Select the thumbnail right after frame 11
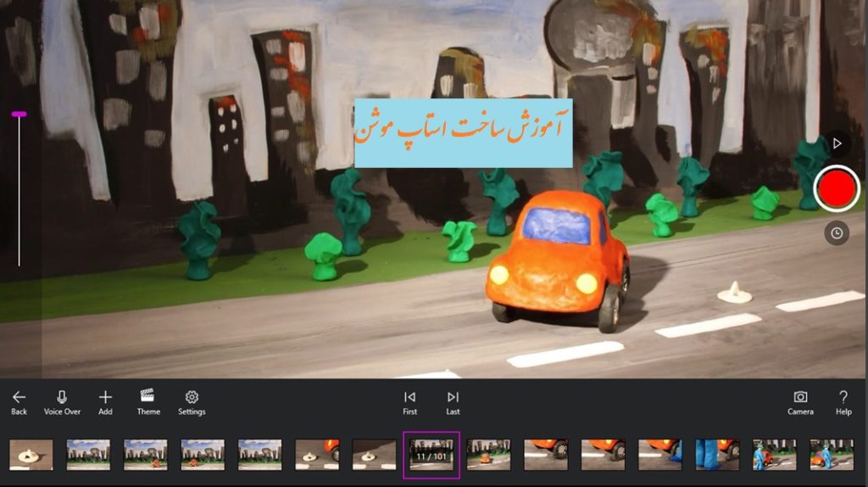This screenshot has width=868, height=487. click(488, 455)
